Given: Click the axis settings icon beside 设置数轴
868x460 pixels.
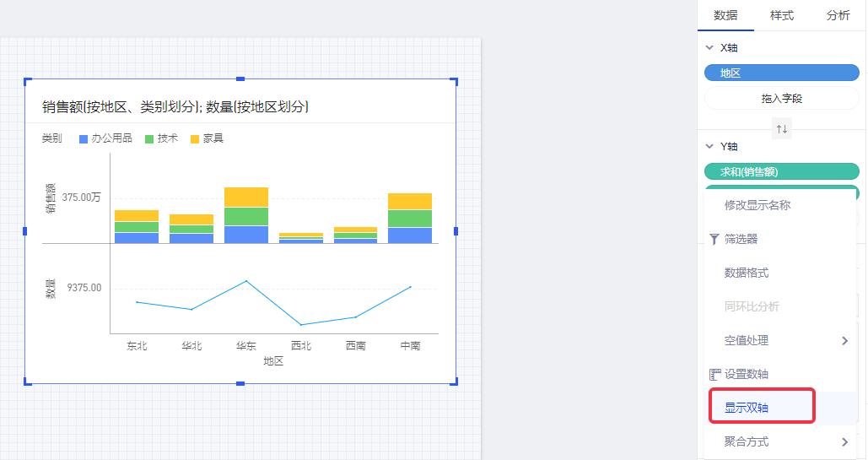Looking at the screenshot, I should (714, 374).
